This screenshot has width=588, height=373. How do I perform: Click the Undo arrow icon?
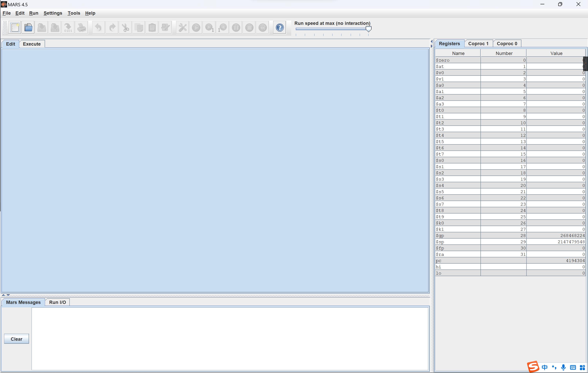98,28
